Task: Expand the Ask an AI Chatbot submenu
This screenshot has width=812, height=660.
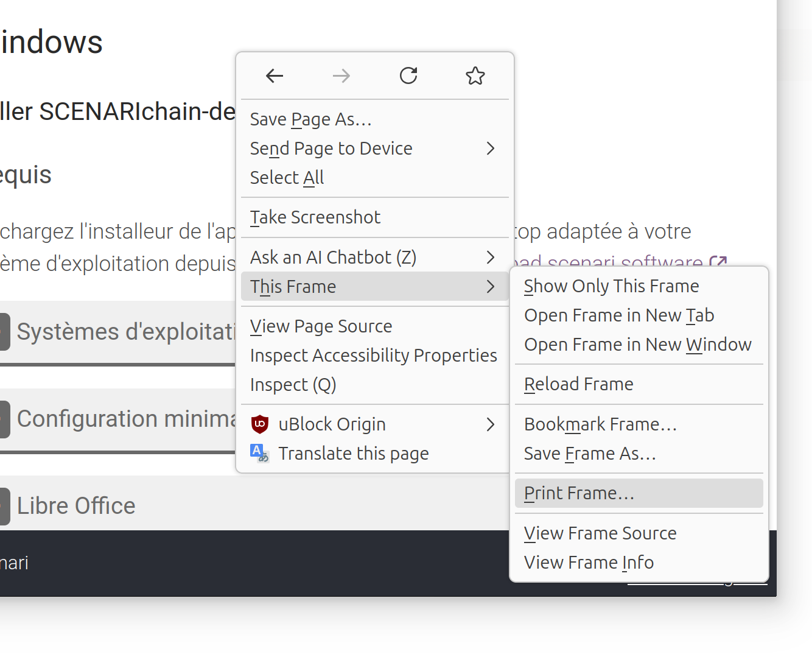Action: [x=491, y=258]
